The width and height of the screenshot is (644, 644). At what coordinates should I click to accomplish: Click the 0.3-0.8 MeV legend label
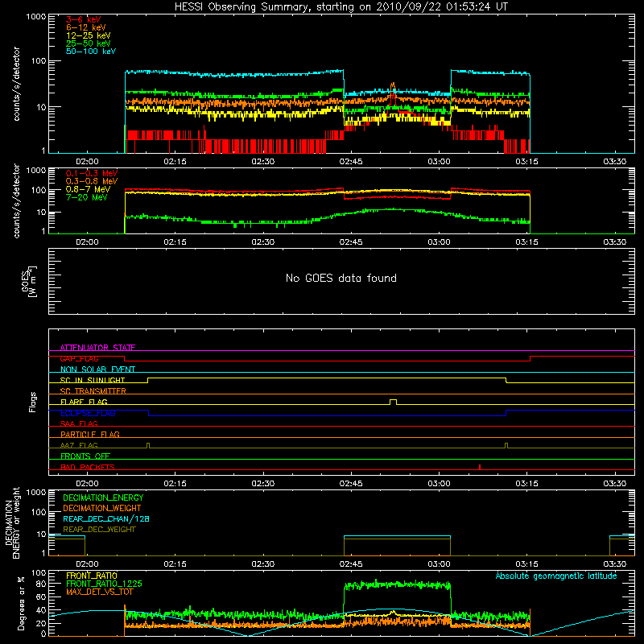point(92,181)
